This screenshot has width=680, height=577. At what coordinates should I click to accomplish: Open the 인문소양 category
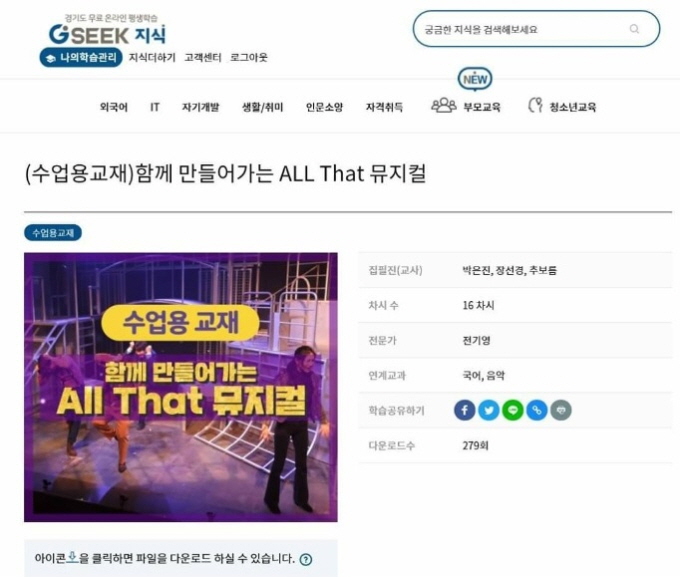point(324,107)
